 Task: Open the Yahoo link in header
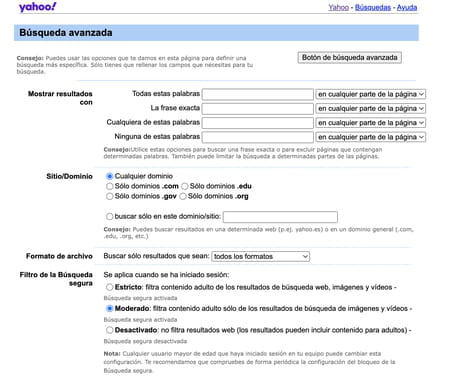pyautogui.click(x=338, y=7)
